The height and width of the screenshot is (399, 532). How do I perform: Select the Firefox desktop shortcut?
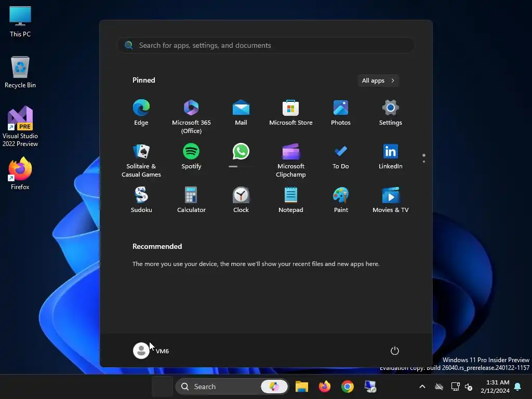pyautogui.click(x=20, y=174)
